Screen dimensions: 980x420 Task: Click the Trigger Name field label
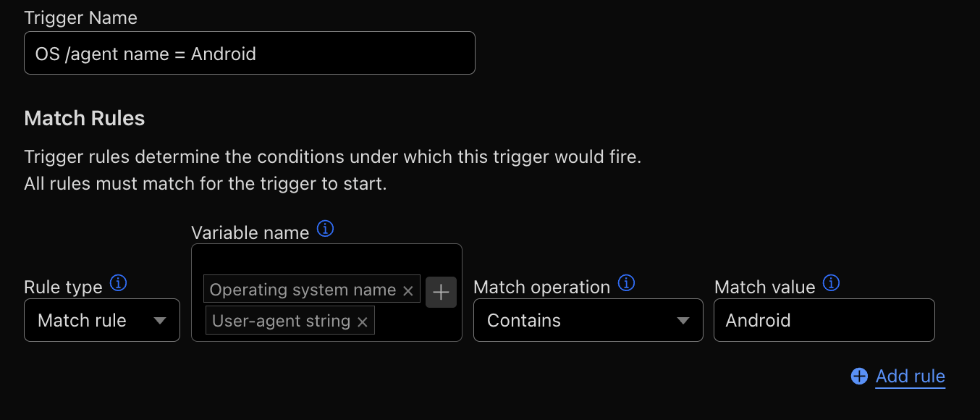(80, 17)
